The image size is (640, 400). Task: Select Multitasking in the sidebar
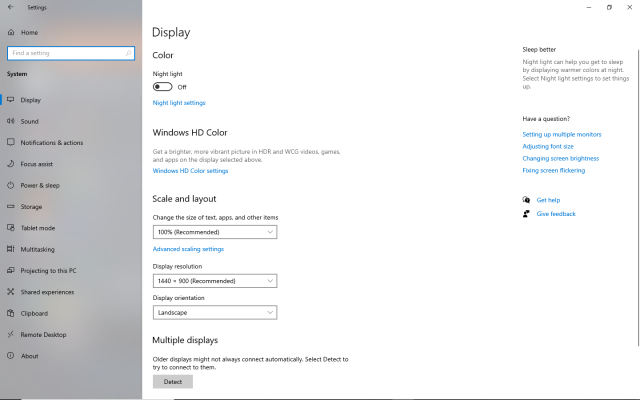[x=38, y=249]
